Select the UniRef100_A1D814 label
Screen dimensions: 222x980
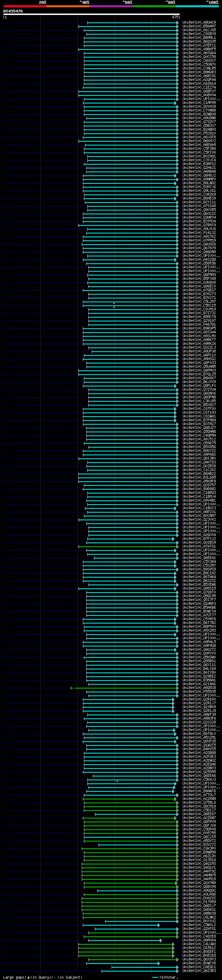click(x=199, y=83)
